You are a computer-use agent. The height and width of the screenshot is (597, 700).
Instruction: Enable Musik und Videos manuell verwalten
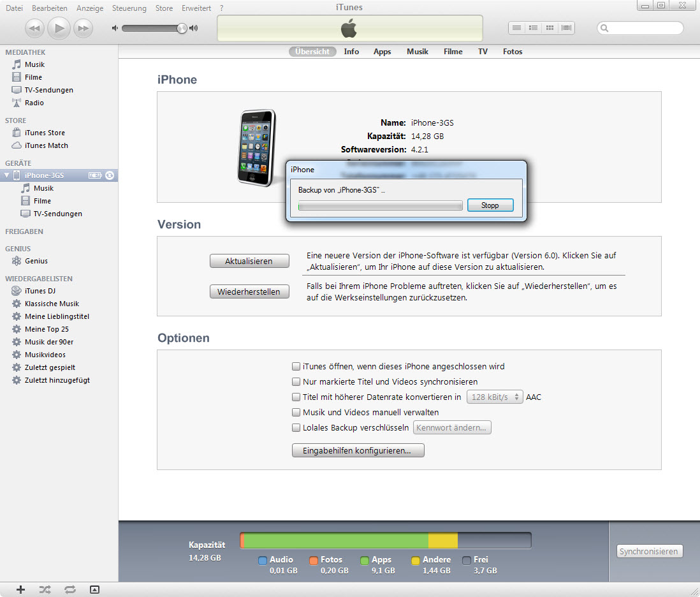point(296,412)
